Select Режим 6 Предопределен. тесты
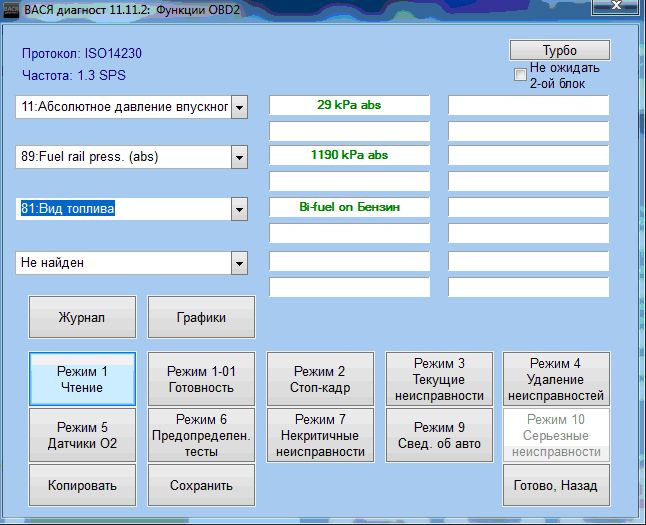646x525 pixels. point(201,435)
